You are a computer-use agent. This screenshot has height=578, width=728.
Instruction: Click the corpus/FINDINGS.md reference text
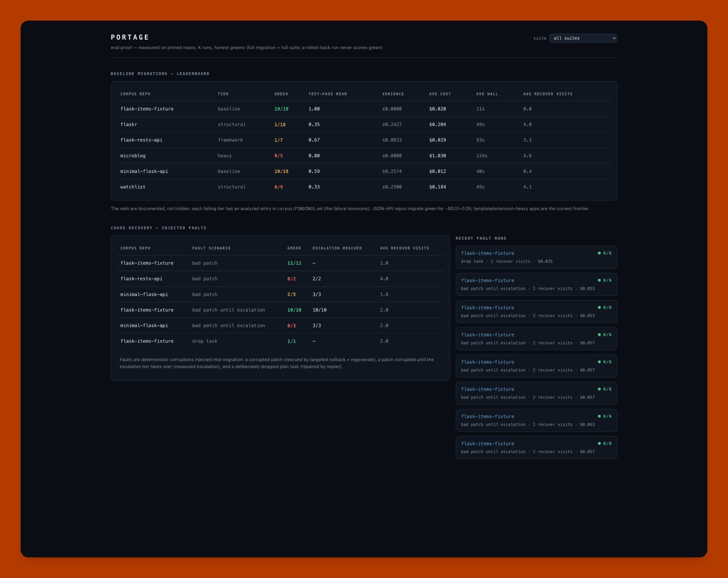[x=300, y=209]
